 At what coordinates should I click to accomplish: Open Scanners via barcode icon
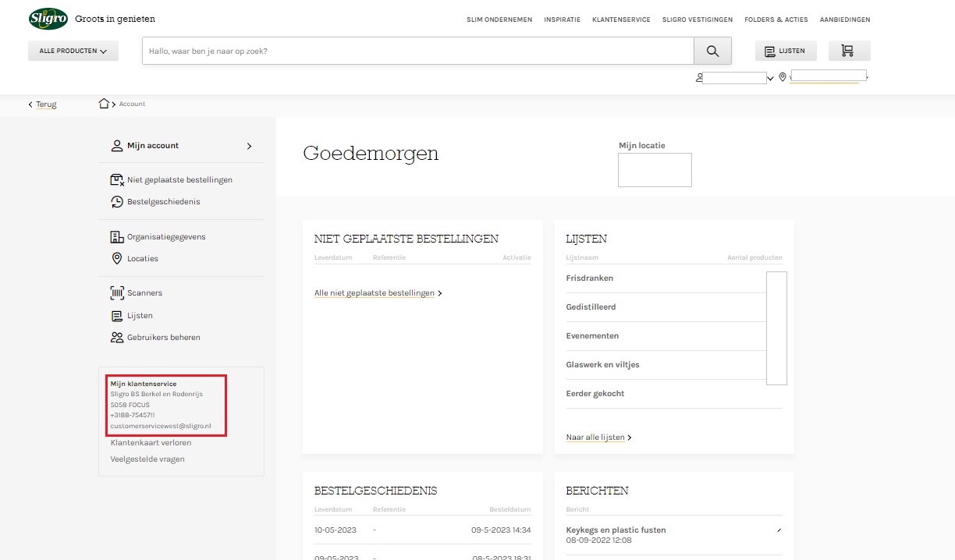click(117, 293)
